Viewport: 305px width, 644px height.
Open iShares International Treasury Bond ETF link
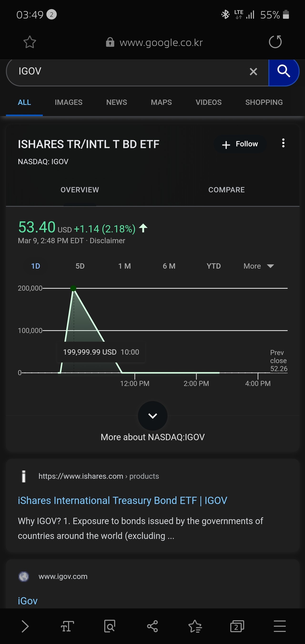click(122, 501)
